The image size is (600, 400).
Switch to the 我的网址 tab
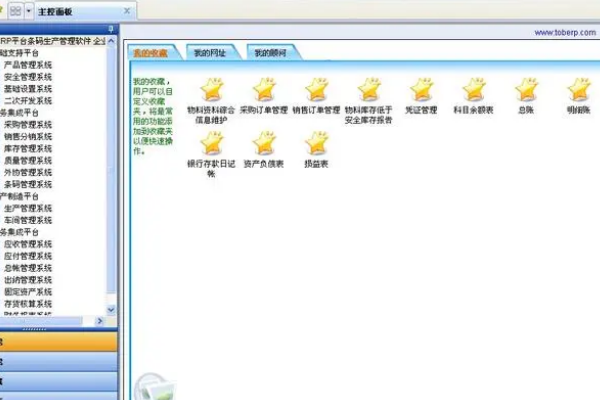point(211,52)
